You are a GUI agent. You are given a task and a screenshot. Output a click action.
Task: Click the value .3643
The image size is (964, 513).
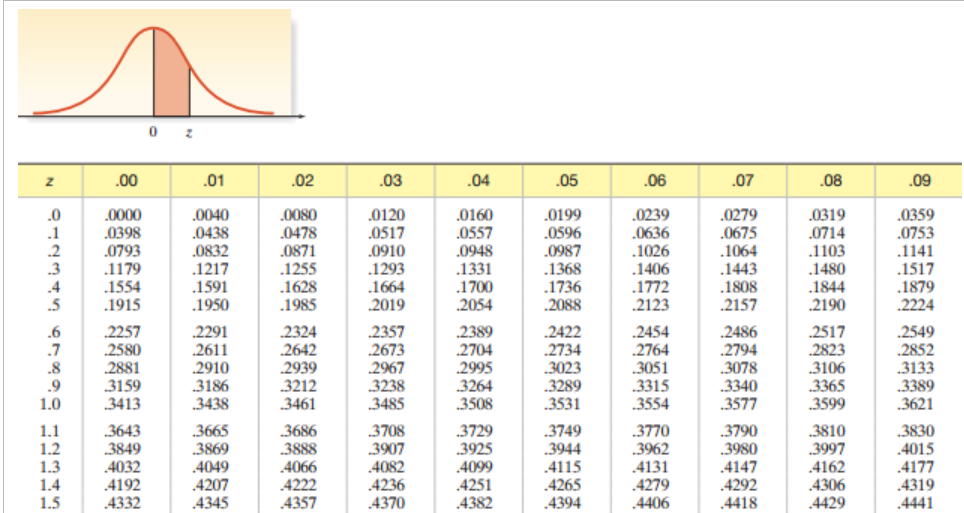coord(123,431)
